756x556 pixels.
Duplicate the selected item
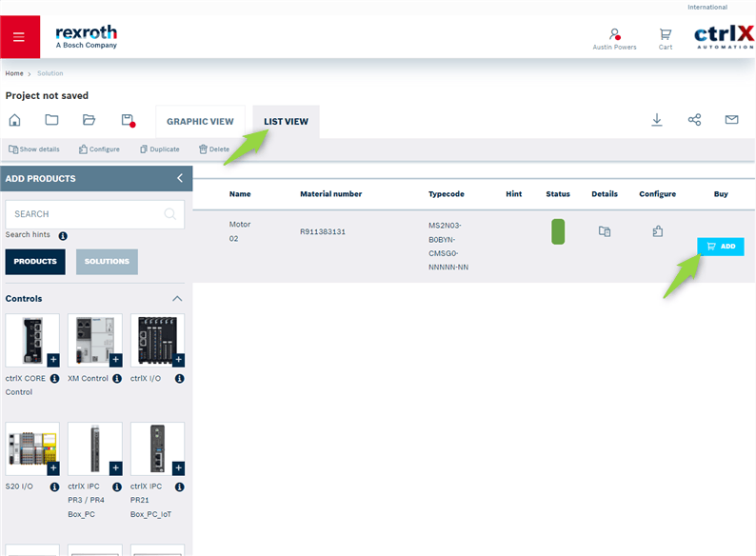160,149
